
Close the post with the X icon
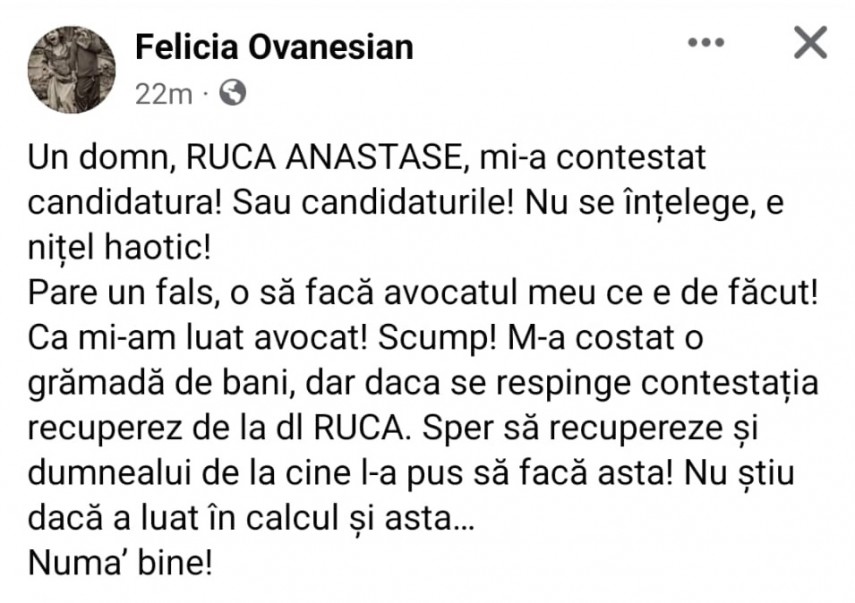809,43
